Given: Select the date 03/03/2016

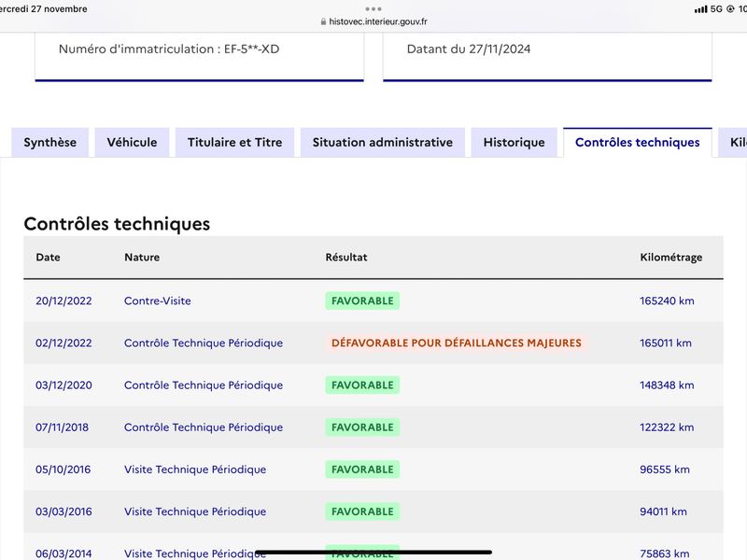Looking at the screenshot, I should pos(63,511).
